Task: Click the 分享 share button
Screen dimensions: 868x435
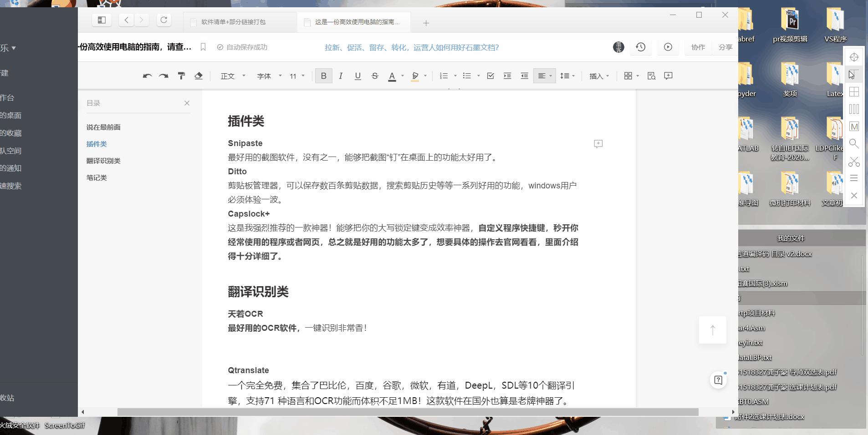Action: (x=725, y=47)
